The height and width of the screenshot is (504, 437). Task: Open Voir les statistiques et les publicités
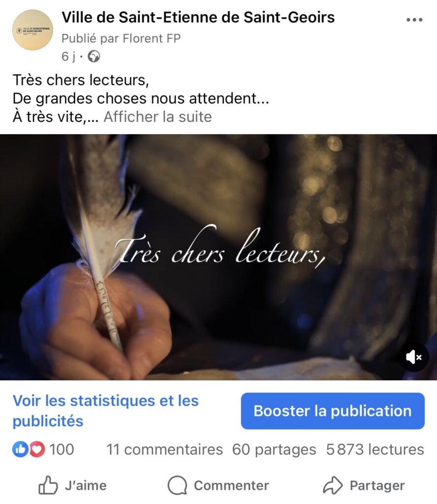coord(105,411)
